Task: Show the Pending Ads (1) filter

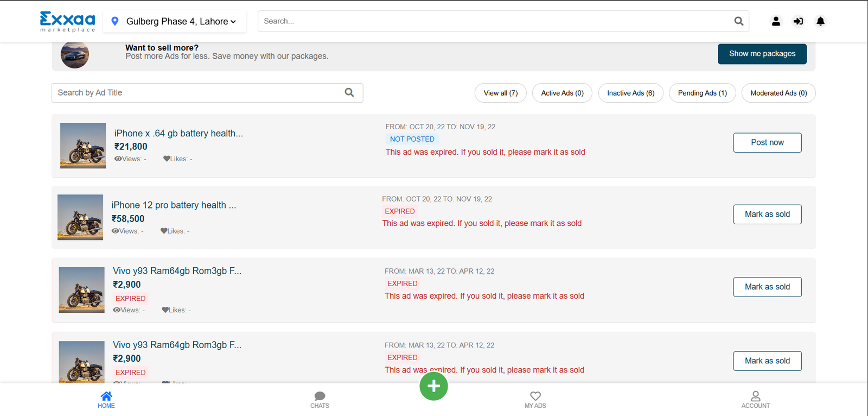Action: pyautogui.click(x=702, y=93)
